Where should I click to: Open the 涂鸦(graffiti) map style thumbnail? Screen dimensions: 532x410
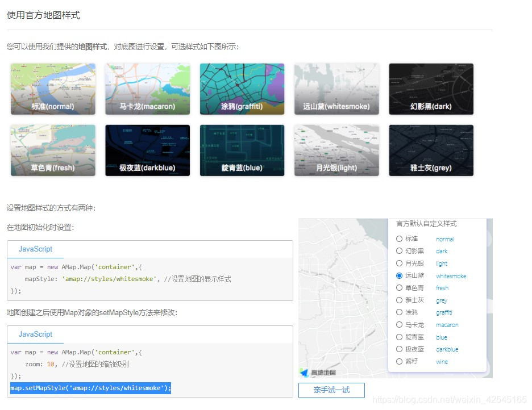point(242,89)
